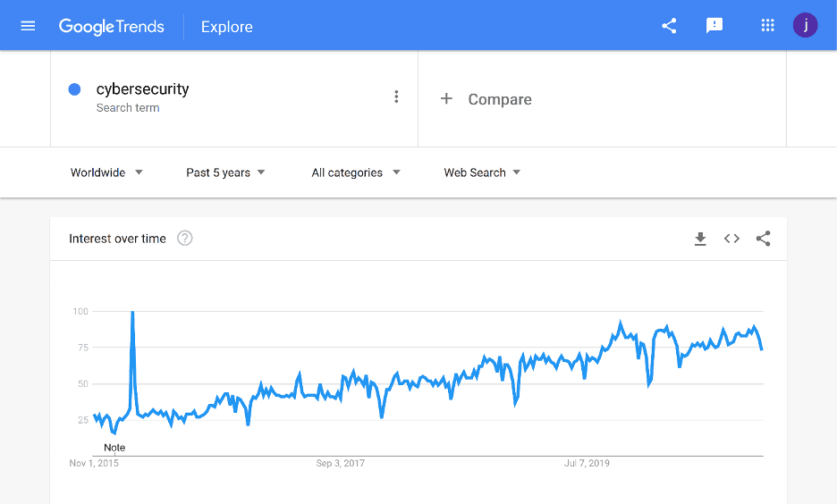Viewport: 837px width, 504px height.
Task: Open the account avatar 'j'
Action: 805,25
